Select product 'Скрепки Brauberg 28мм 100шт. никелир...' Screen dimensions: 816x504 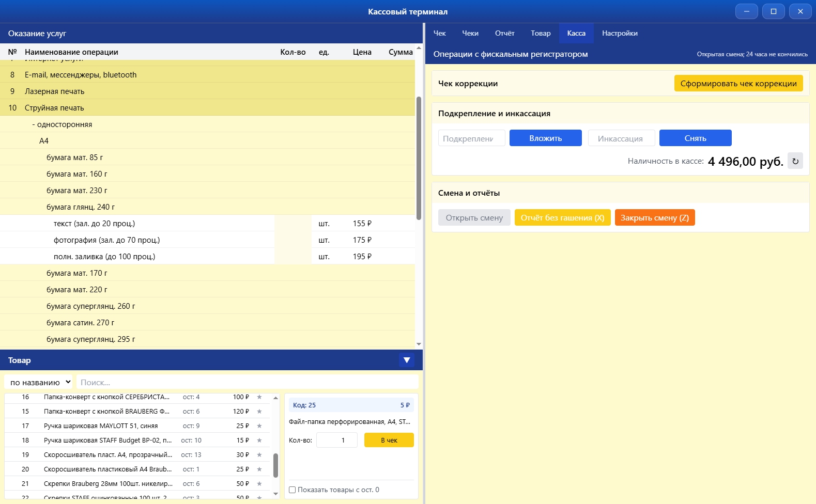pyautogui.click(x=137, y=484)
